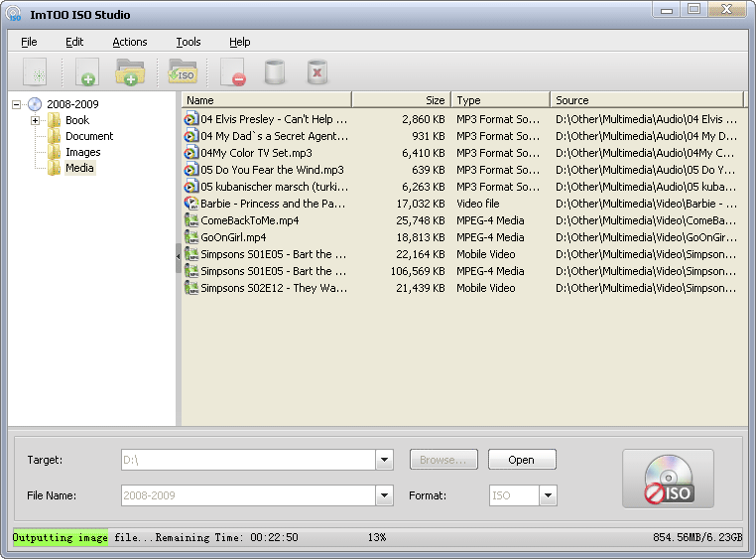Image resolution: width=756 pixels, height=559 pixels.
Task: Sort the list by the Name column header
Action: [267, 100]
